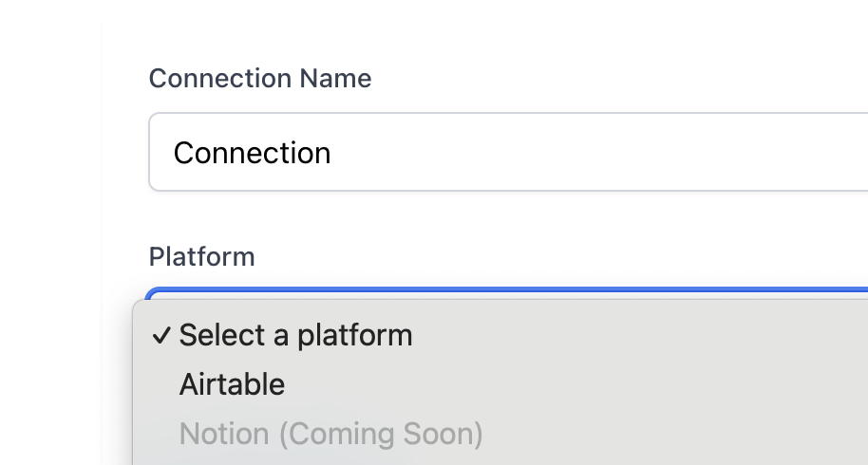Click the checkmark beside Select a platform
868x465 pixels.
[x=161, y=336]
